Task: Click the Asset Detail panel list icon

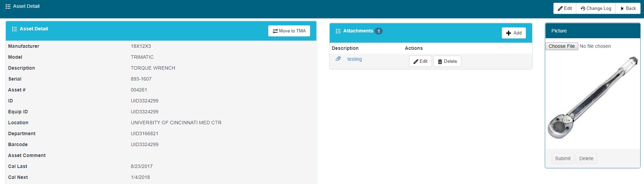Action: [14, 29]
